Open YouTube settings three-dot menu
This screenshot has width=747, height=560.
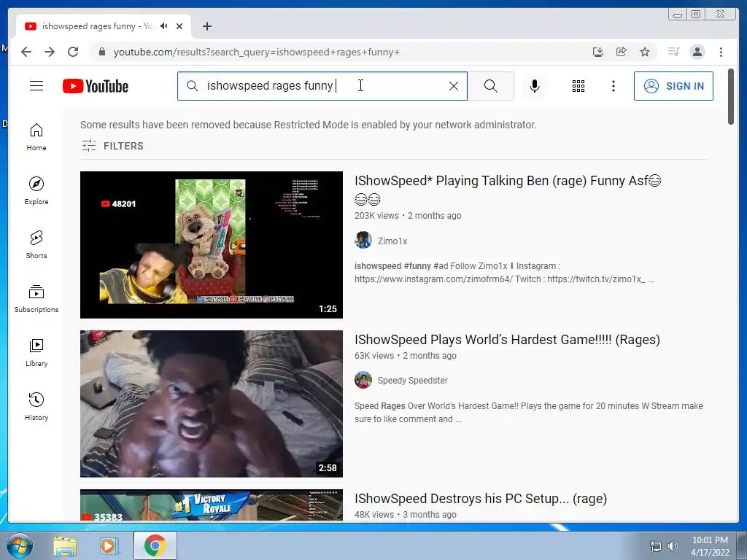point(613,86)
